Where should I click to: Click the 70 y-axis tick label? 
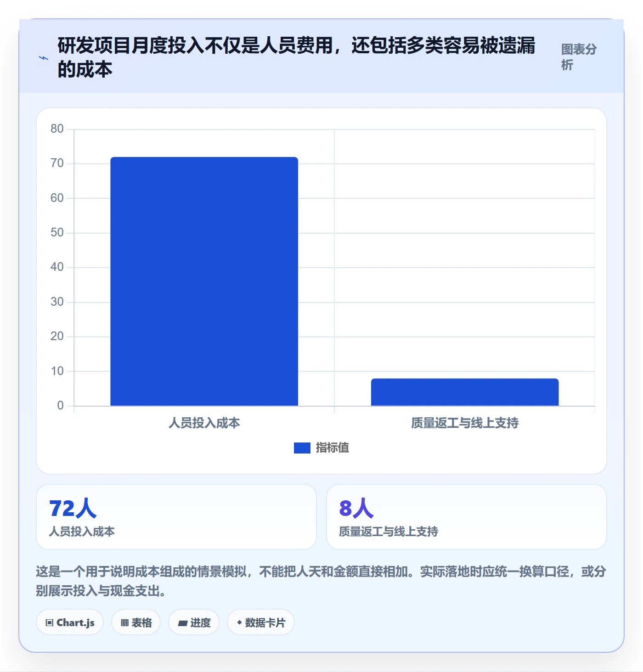57,163
